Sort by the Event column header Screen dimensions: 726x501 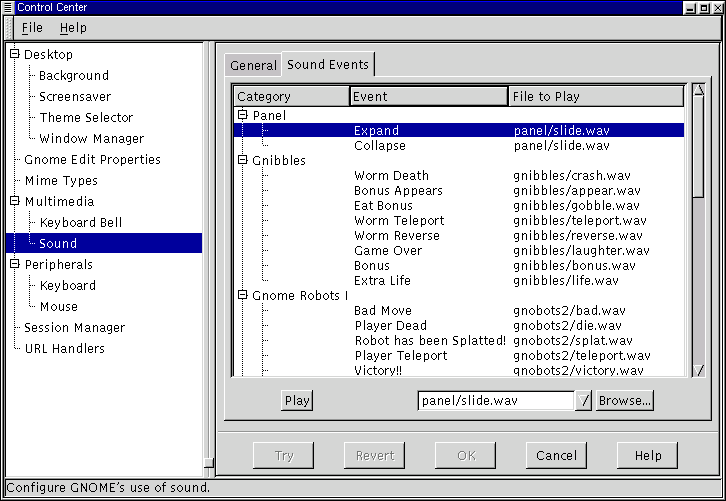coord(429,97)
